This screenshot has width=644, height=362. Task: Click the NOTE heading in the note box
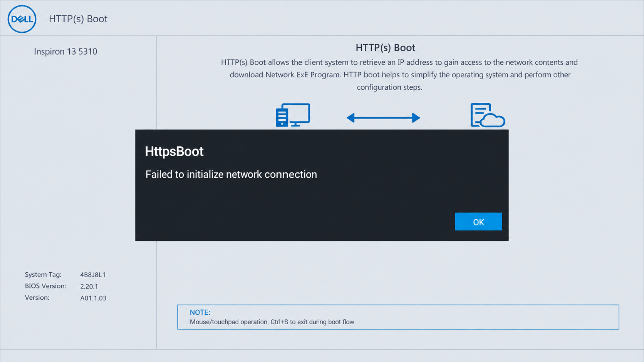(x=200, y=312)
